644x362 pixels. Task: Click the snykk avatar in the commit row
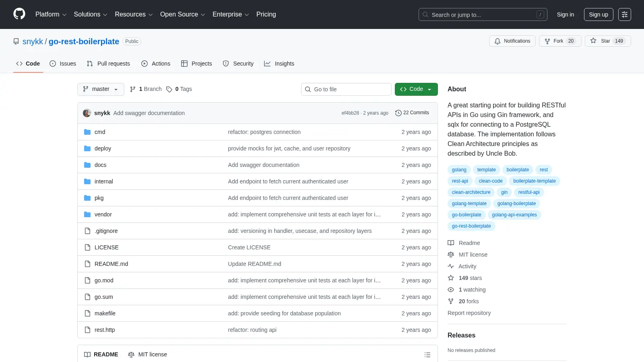[x=87, y=113]
